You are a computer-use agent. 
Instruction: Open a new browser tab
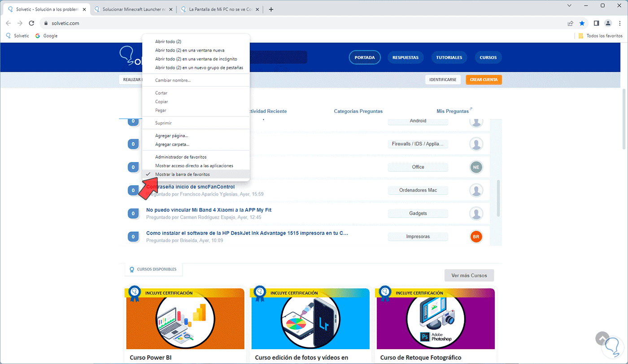271,9
